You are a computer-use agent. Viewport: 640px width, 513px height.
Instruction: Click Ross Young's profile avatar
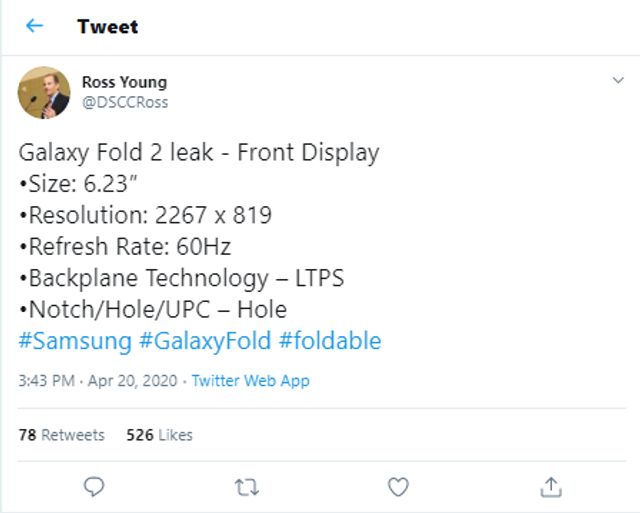[44, 92]
